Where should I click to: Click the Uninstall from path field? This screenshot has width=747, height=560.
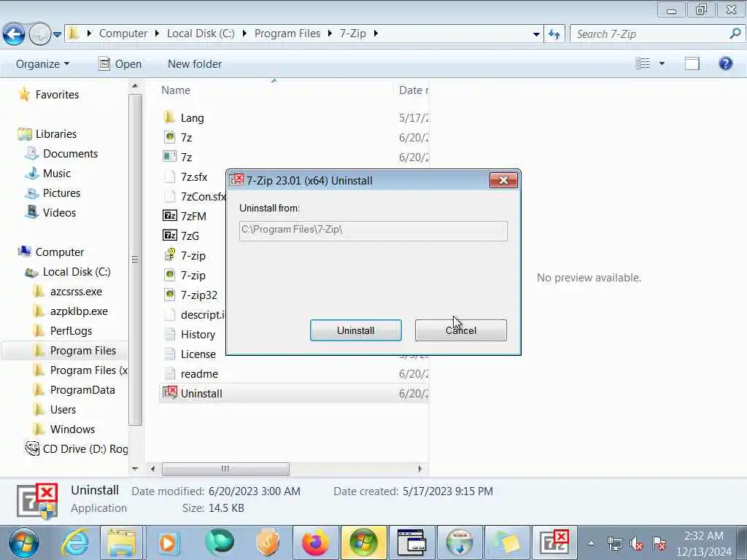click(x=373, y=230)
